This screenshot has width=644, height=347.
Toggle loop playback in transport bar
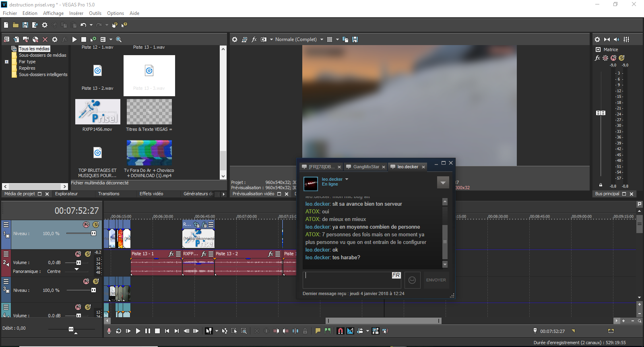[118, 331]
